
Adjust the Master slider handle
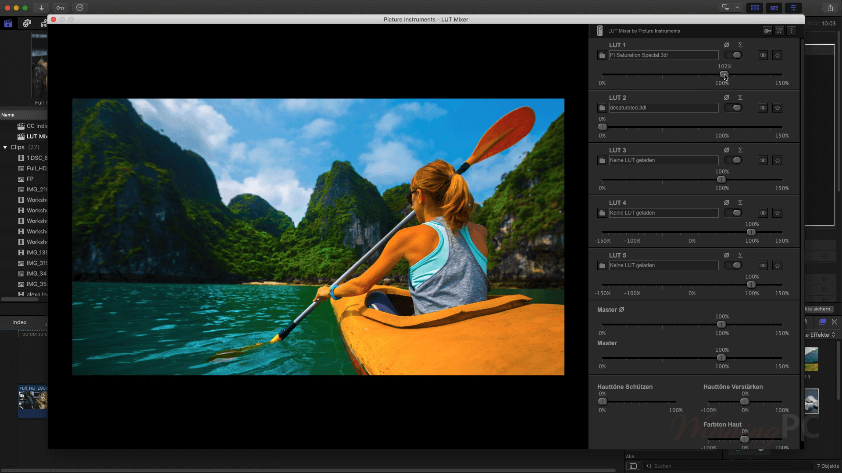721,358
